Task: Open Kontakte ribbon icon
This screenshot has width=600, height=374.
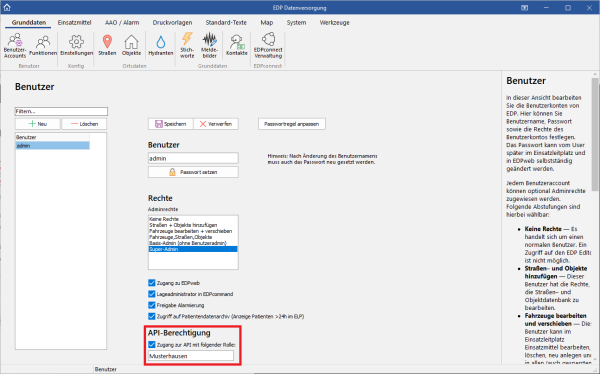Action: pyautogui.click(x=236, y=46)
